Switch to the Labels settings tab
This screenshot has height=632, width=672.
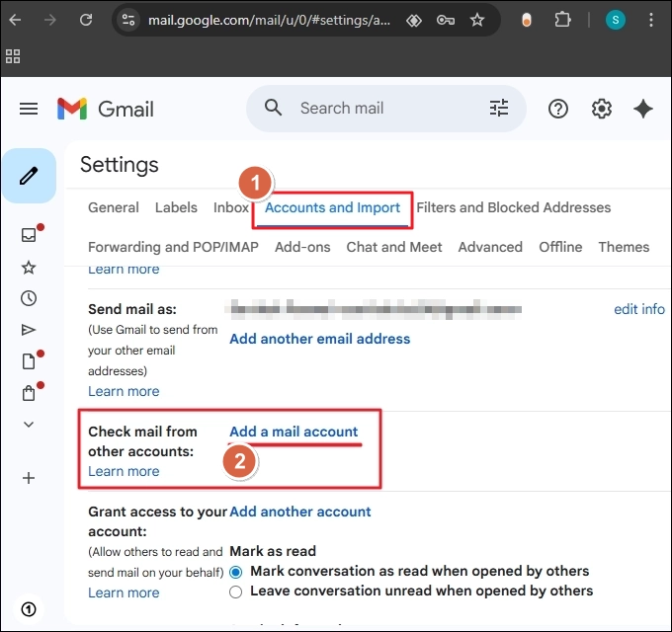coord(176,207)
